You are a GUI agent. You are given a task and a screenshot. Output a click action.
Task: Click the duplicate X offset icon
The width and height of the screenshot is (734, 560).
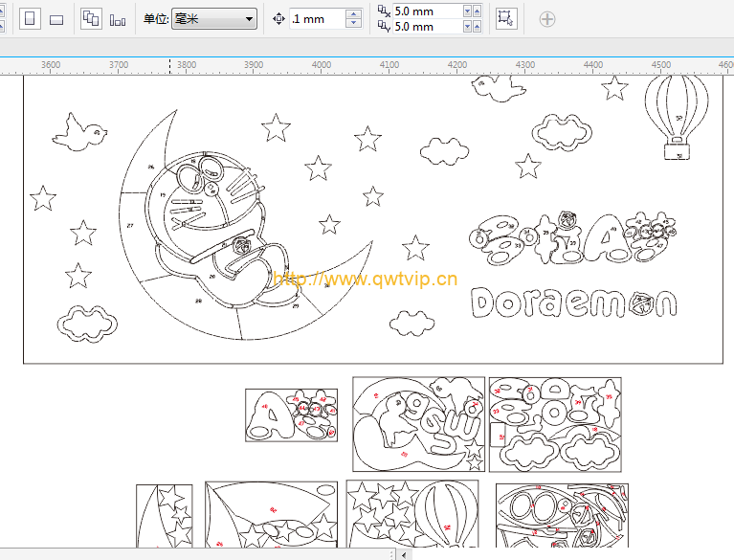(x=384, y=11)
